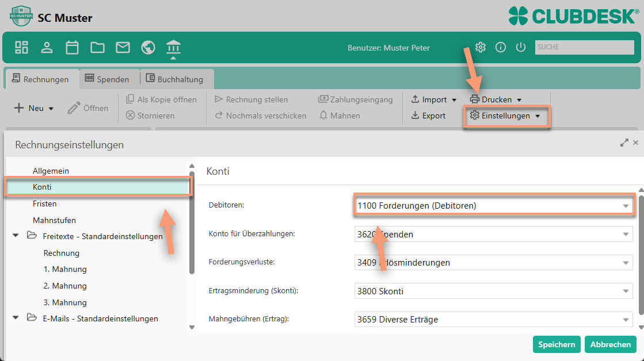The height and width of the screenshot is (361, 644).
Task: Click the SC Muster club logo
Action: 21,17
